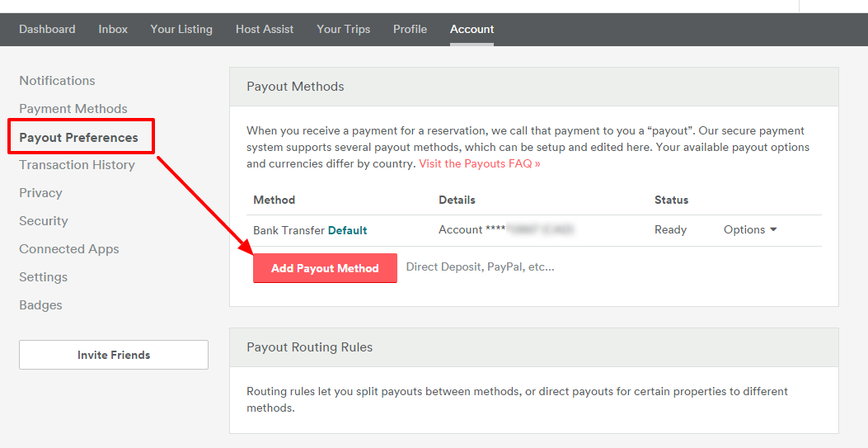Click Visit the Payouts FAQ link
868x448 pixels.
click(x=479, y=163)
